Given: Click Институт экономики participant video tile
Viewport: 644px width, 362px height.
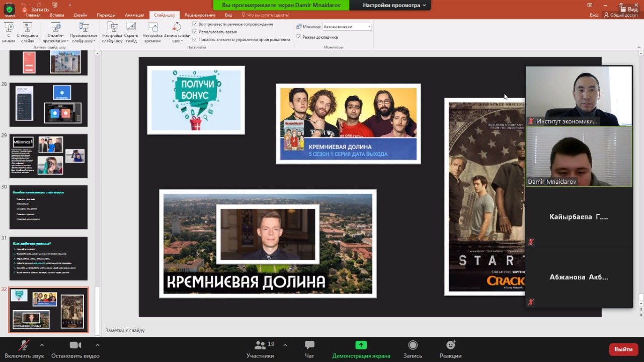Looking at the screenshot, I should (579, 96).
